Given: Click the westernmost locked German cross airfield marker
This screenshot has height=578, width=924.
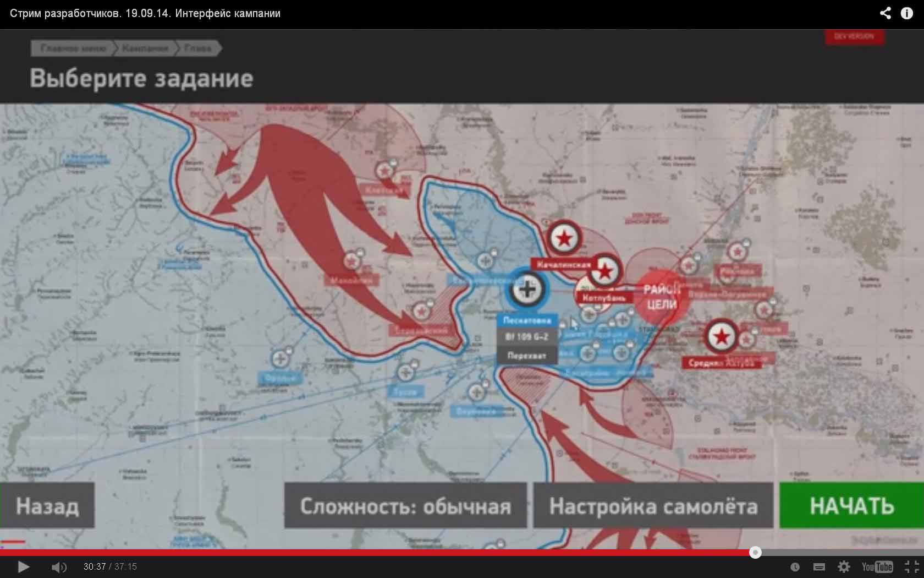Looking at the screenshot, I should click(280, 358).
